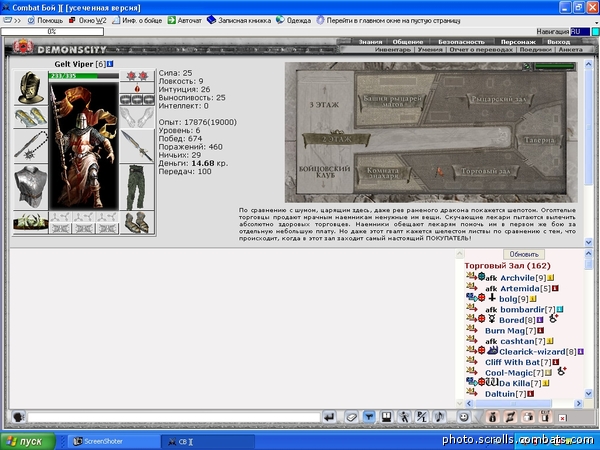This screenshot has width=600, height=450.
Task: Send chat message with return arrow button
Action: point(329,417)
